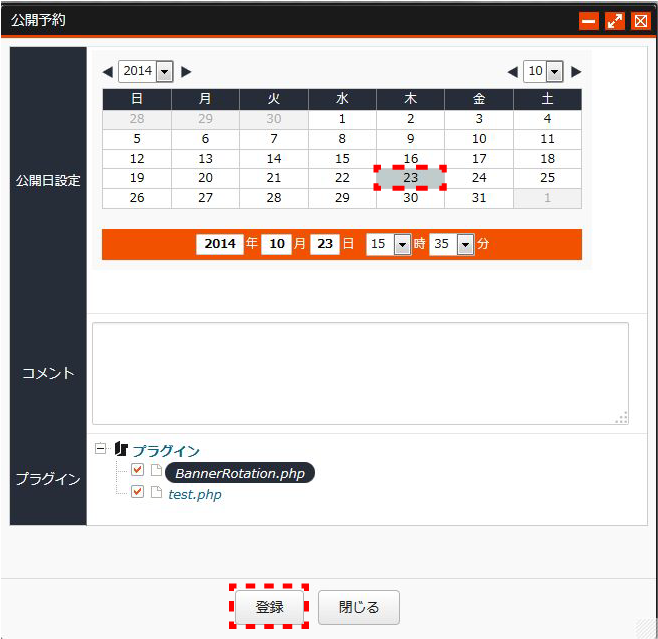Go to next month arrow
This screenshot has width=658, height=639.
point(576,72)
